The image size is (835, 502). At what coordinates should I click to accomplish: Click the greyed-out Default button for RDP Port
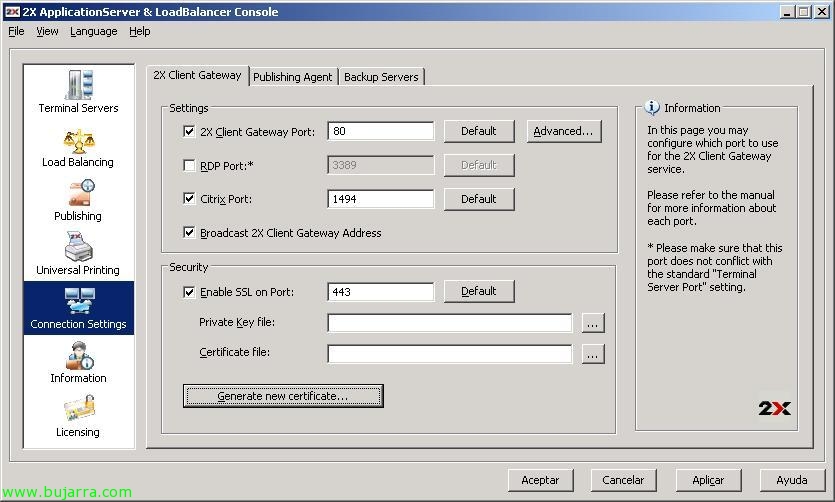click(479, 165)
